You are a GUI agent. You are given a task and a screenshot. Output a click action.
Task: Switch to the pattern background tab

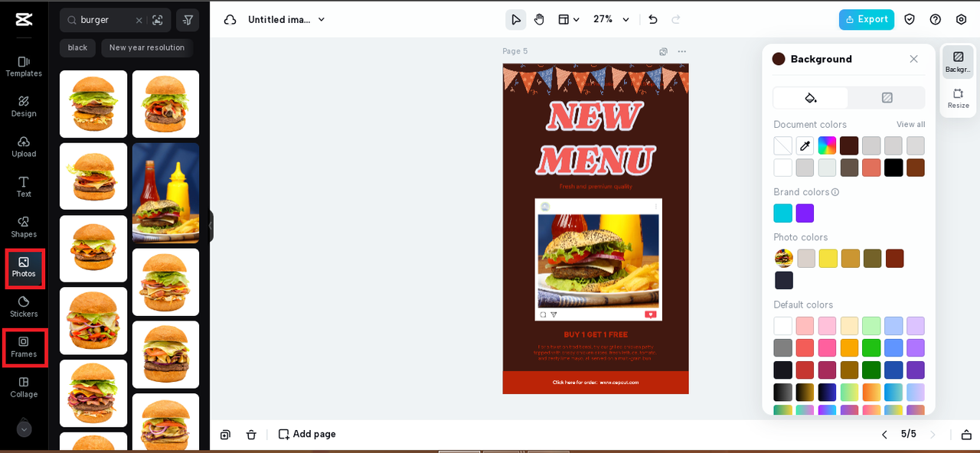887,97
